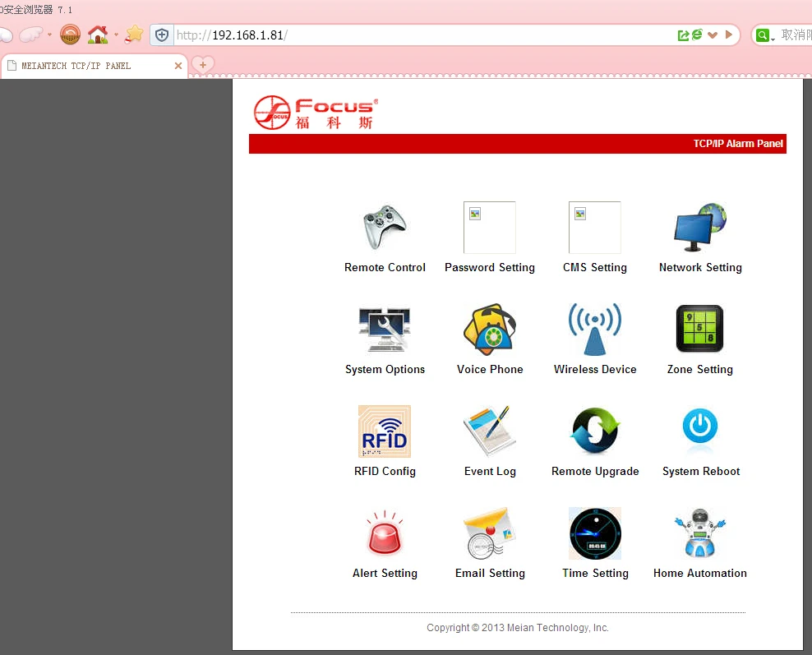Click the TCP/IP Alarm Panel banner text
This screenshot has height=655, width=812.
click(x=738, y=144)
